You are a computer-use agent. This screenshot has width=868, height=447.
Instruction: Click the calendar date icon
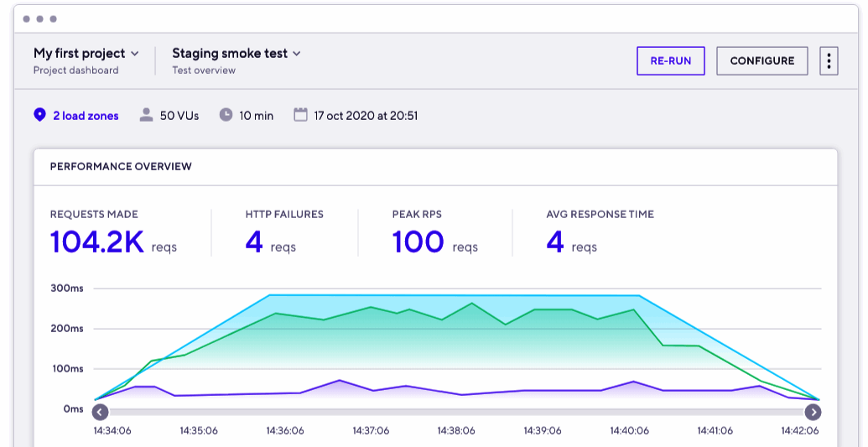[300, 115]
